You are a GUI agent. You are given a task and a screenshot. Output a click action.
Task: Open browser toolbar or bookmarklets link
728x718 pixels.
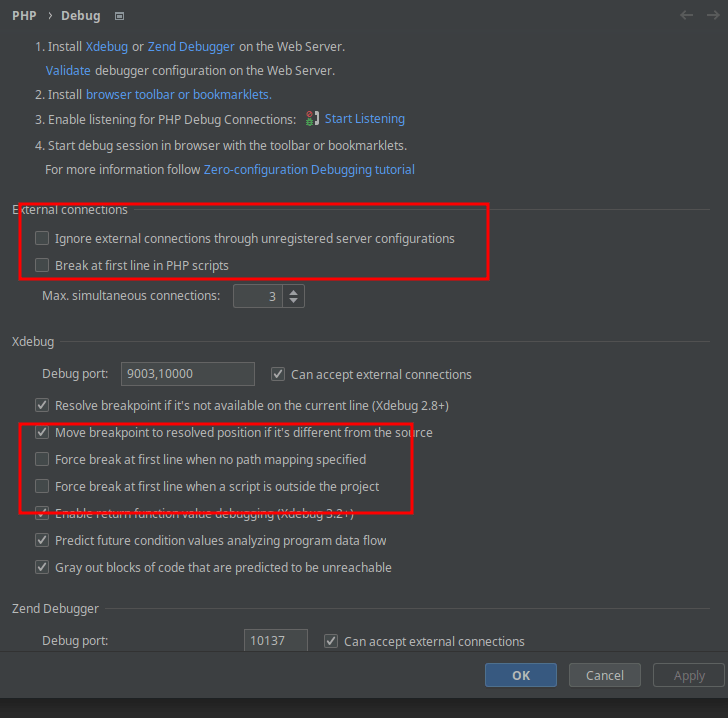click(x=179, y=95)
